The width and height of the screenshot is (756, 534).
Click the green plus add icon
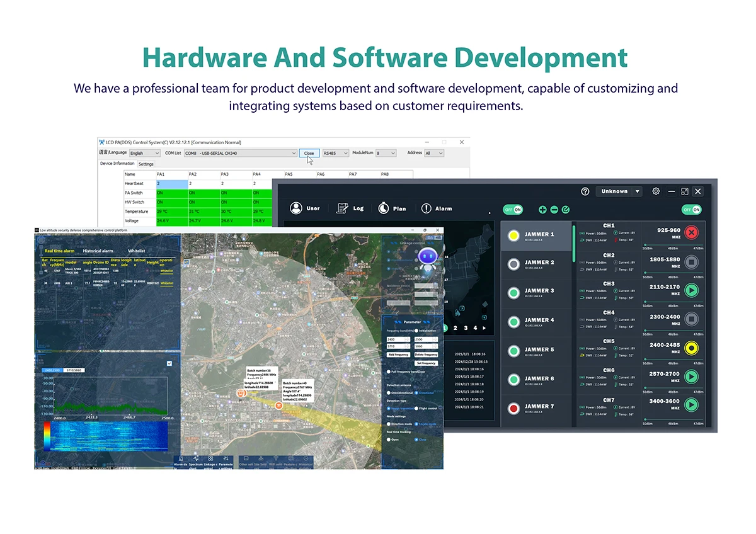(x=542, y=210)
